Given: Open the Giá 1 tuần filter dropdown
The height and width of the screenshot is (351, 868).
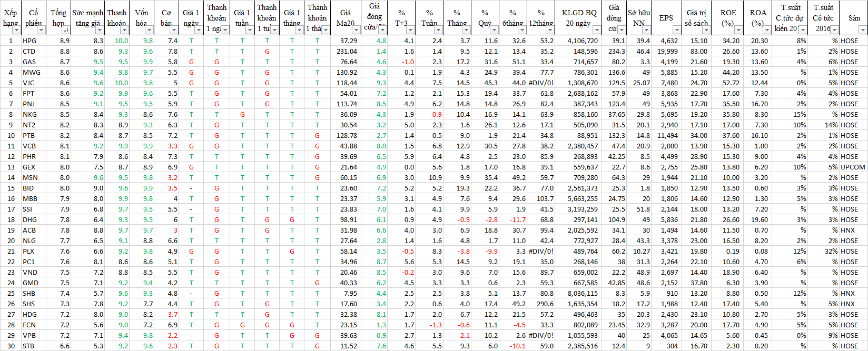Looking at the screenshot, I should tap(250, 30).
